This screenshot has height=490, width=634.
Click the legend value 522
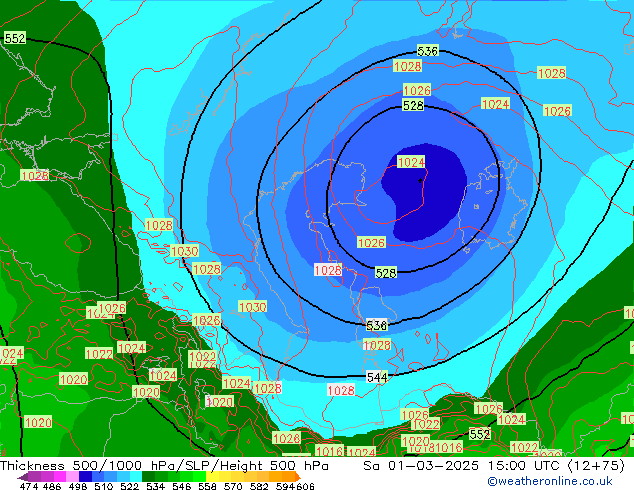click(x=129, y=486)
